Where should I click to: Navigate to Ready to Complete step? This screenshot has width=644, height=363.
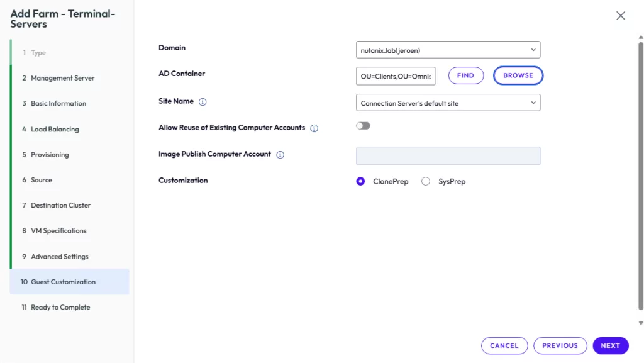60,308
